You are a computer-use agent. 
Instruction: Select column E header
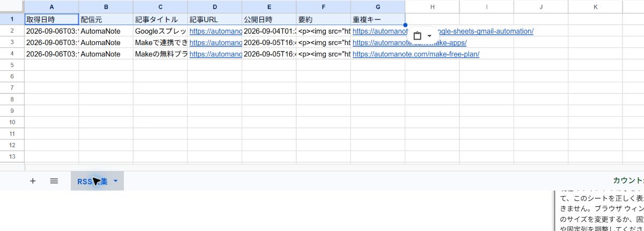click(x=269, y=7)
